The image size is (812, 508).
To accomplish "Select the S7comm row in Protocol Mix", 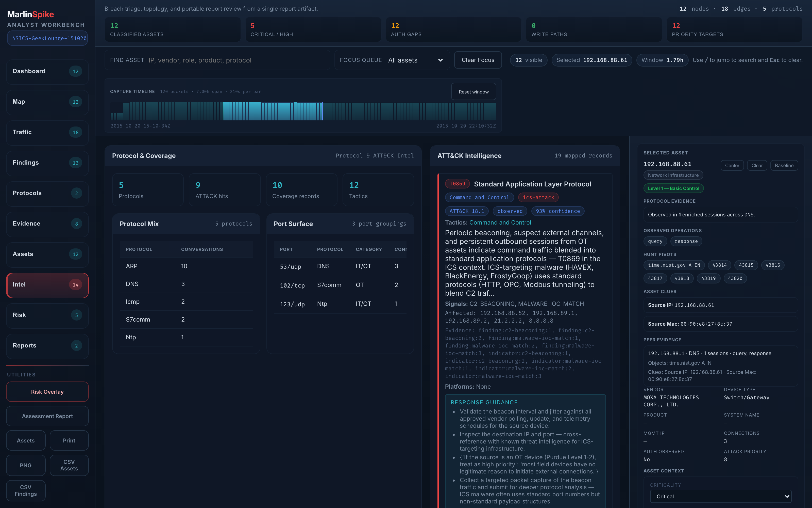I will [x=186, y=320].
